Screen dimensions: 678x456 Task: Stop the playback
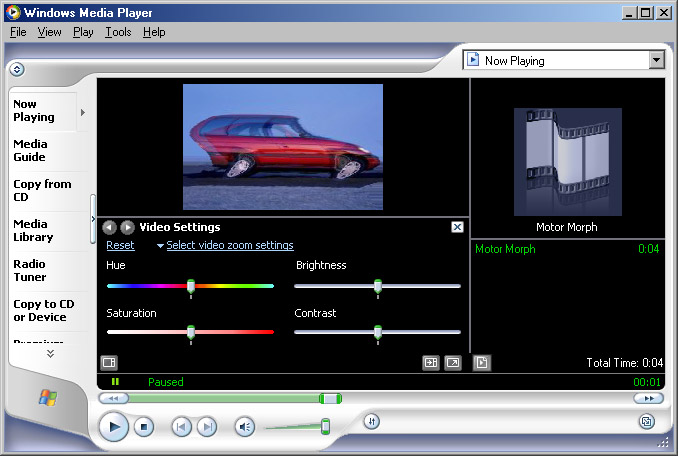pos(144,427)
